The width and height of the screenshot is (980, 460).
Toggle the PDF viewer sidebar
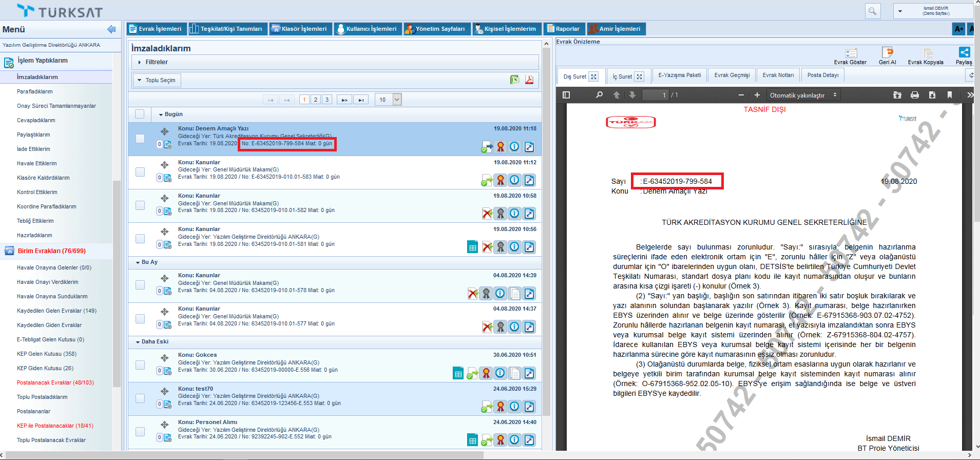566,95
